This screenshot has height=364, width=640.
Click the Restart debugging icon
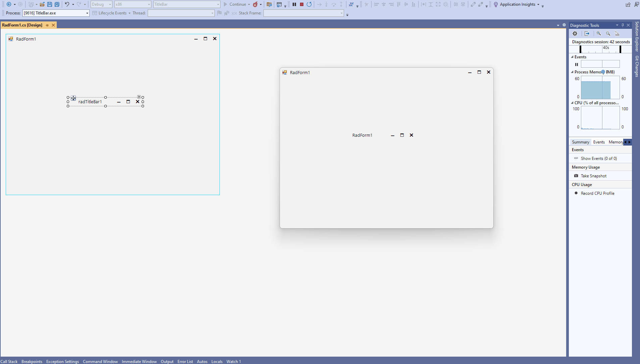coord(309,4)
